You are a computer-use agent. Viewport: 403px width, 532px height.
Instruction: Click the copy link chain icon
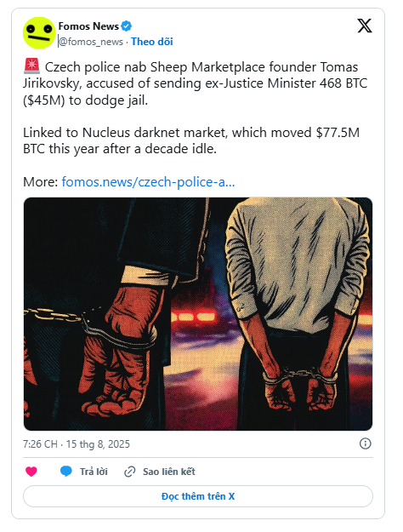(x=130, y=472)
